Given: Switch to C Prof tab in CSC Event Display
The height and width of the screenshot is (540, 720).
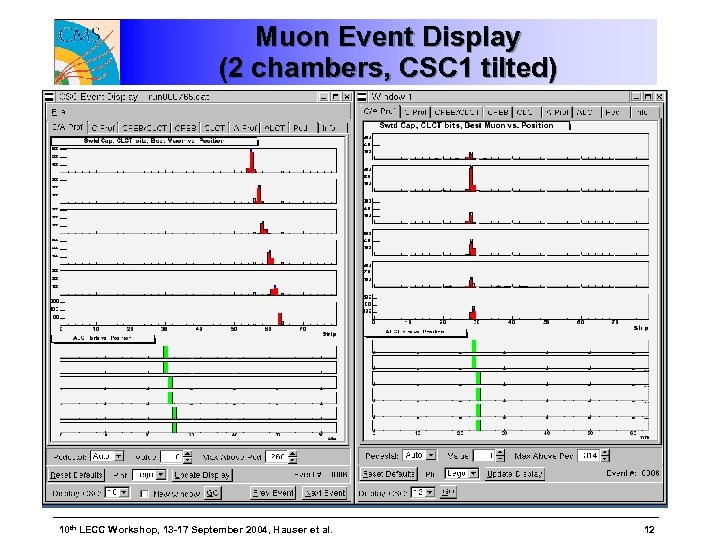Looking at the screenshot, I should tap(103, 128).
